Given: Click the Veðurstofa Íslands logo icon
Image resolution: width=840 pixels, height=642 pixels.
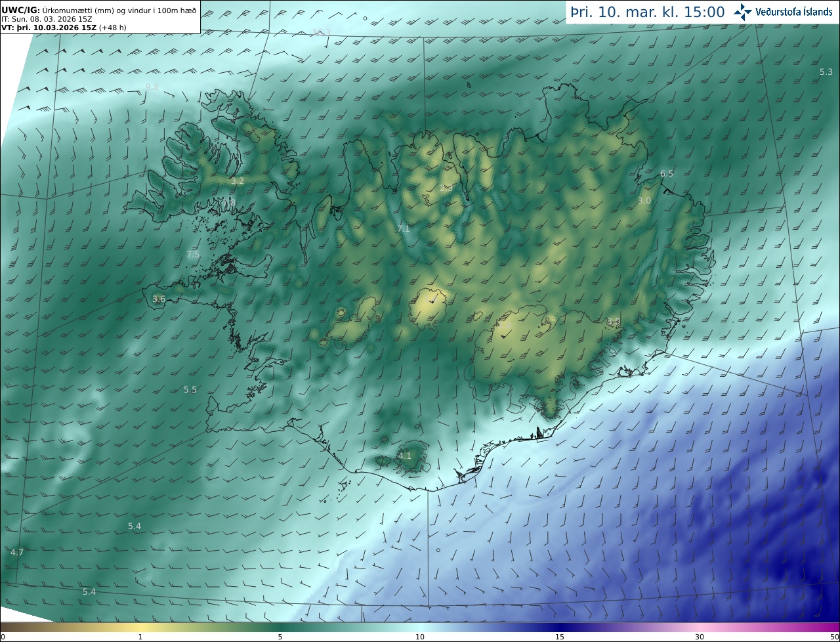Looking at the screenshot, I should (743, 12).
